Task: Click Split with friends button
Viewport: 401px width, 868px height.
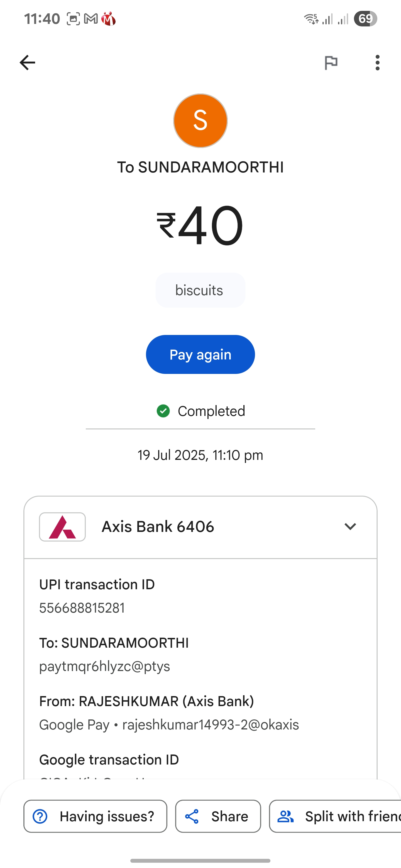Action: pyautogui.click(x=335, y=817)
